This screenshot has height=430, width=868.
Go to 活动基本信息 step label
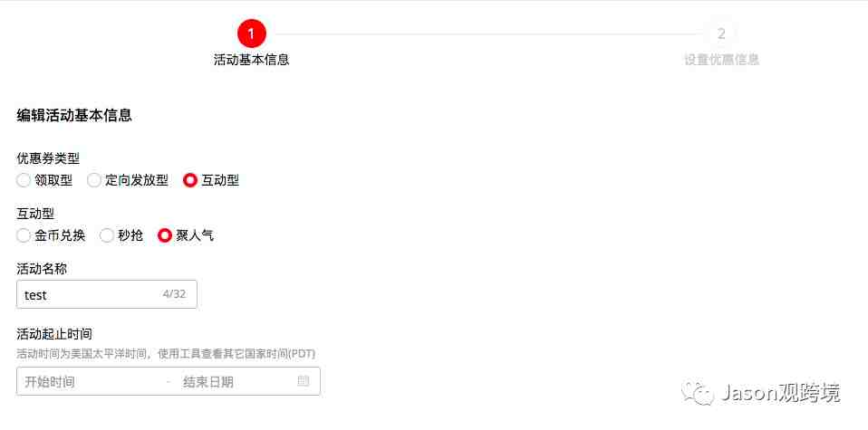251,60
